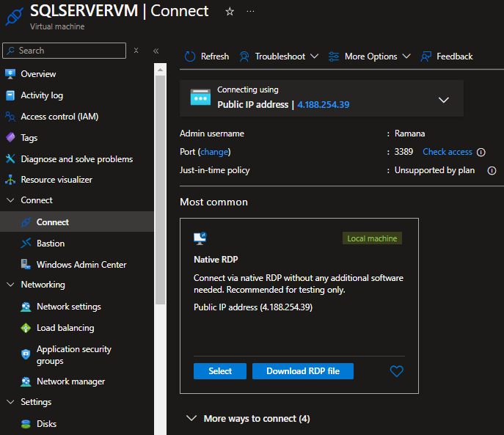The image size is (504, 435).
Task: Click the sidebar scrollbar thumb
Action: pos(160,190)
